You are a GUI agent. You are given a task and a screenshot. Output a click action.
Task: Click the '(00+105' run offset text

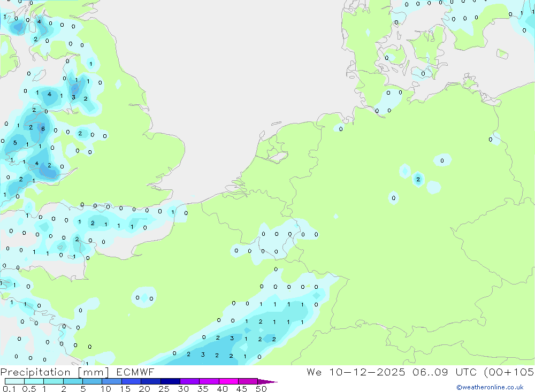(x=509, y=372)
